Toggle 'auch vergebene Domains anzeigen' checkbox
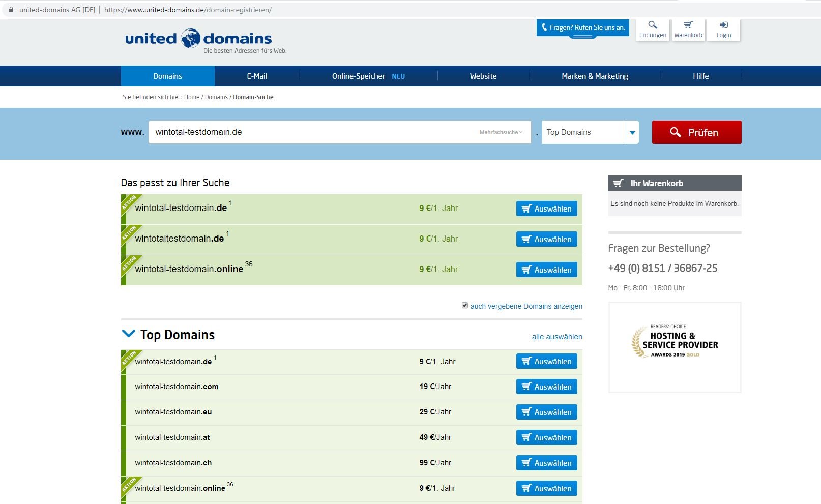Image resolution: width=821 pixels, height=504 pixels. tap(465, 305)
